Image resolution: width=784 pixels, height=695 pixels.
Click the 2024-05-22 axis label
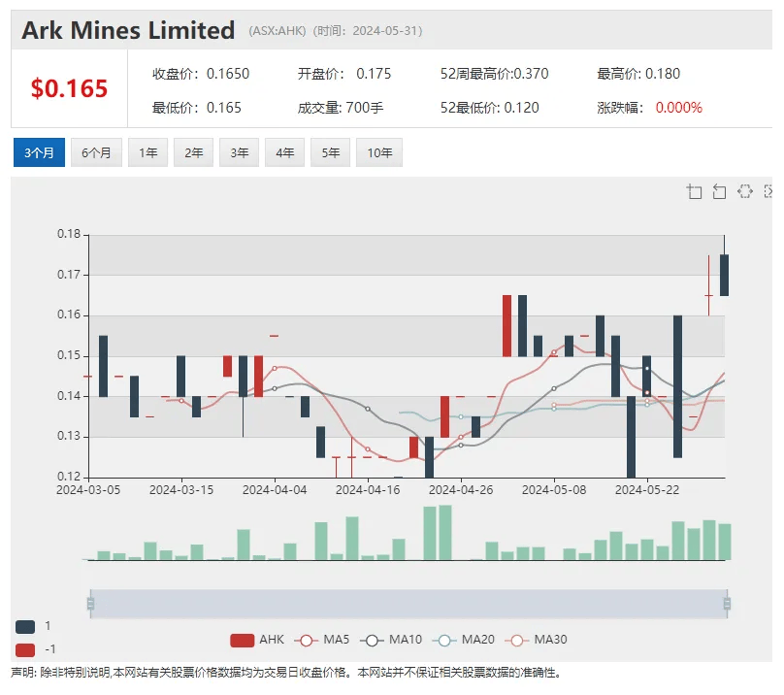coord(647,490)
